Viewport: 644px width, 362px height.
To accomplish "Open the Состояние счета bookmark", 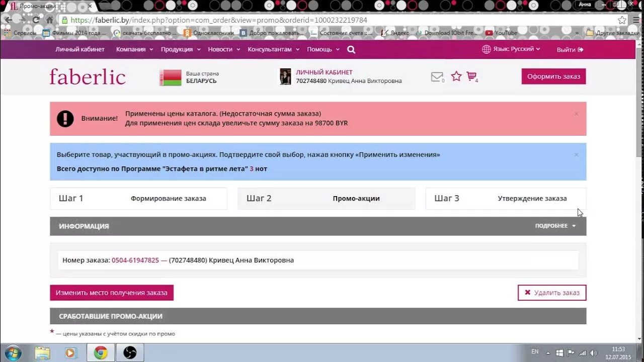I will 341,33.
